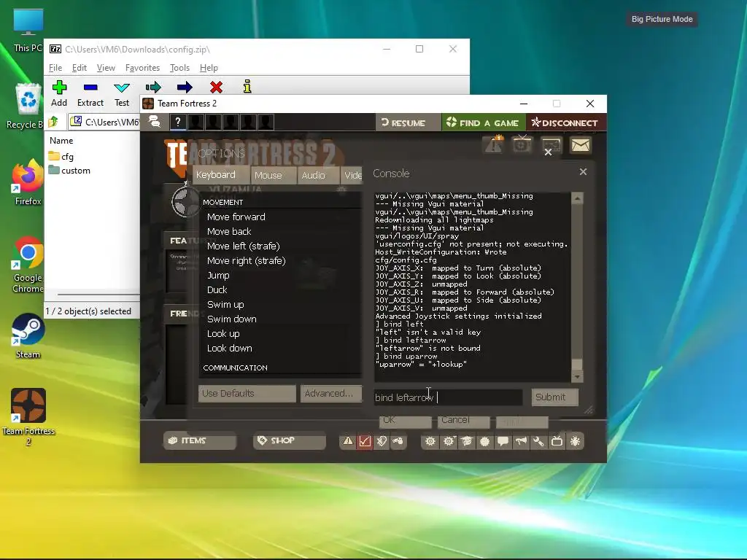Click the television icon at top right
The image size is (747, 560).
pyautogui.click(x=522, y=144)
